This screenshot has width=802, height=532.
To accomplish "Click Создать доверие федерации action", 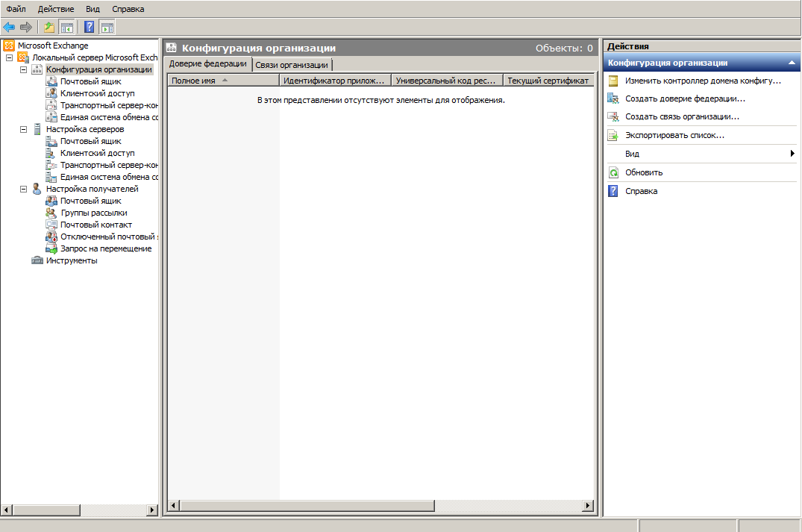I will 685,98.
